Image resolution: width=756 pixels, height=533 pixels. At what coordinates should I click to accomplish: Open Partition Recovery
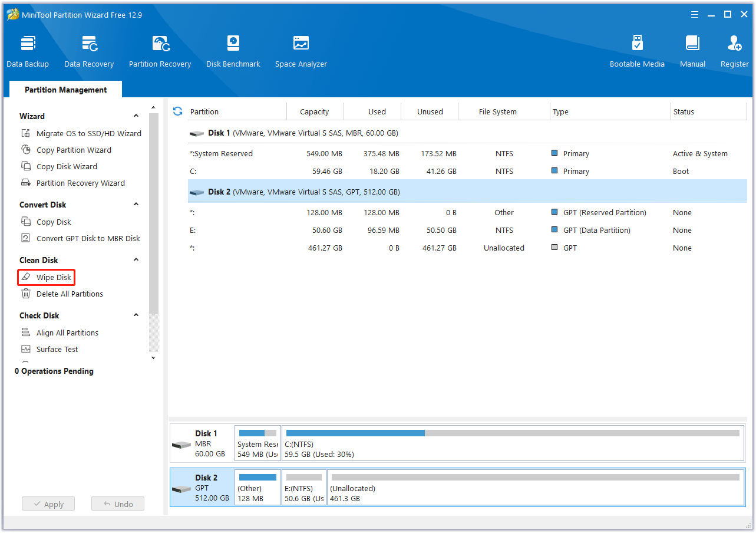click(x=160, y=50)
